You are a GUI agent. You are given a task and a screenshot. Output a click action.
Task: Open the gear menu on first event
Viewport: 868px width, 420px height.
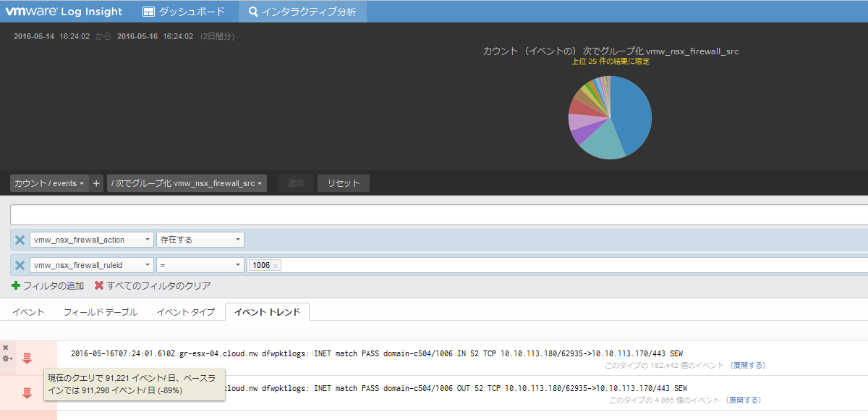point(7,358)
